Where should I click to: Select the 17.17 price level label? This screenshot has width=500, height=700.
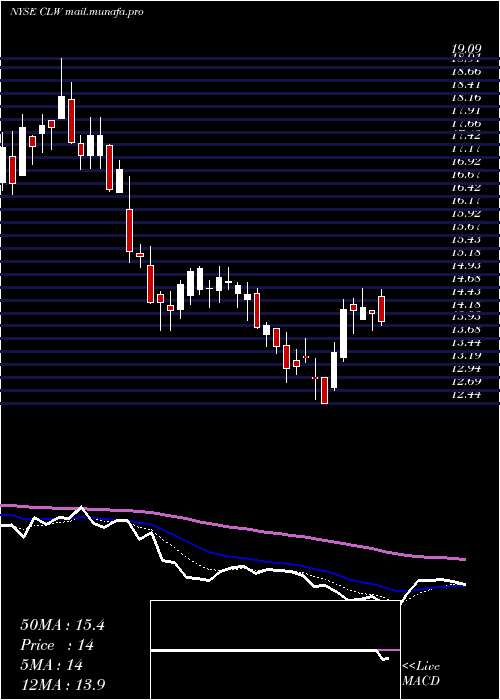467,148
